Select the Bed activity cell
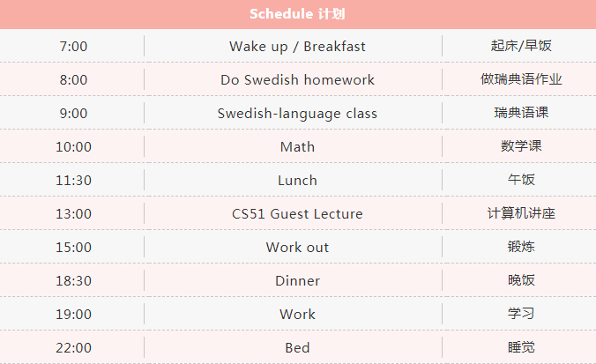 [297, 348]
